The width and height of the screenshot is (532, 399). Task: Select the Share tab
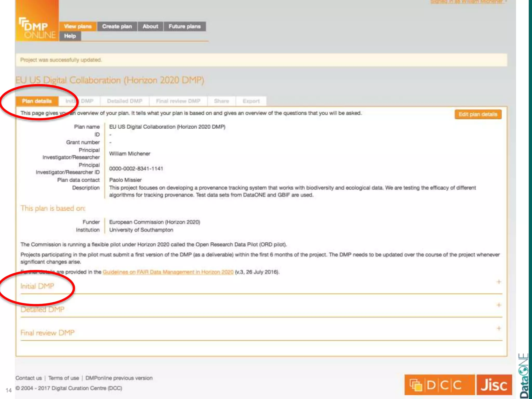221,101
